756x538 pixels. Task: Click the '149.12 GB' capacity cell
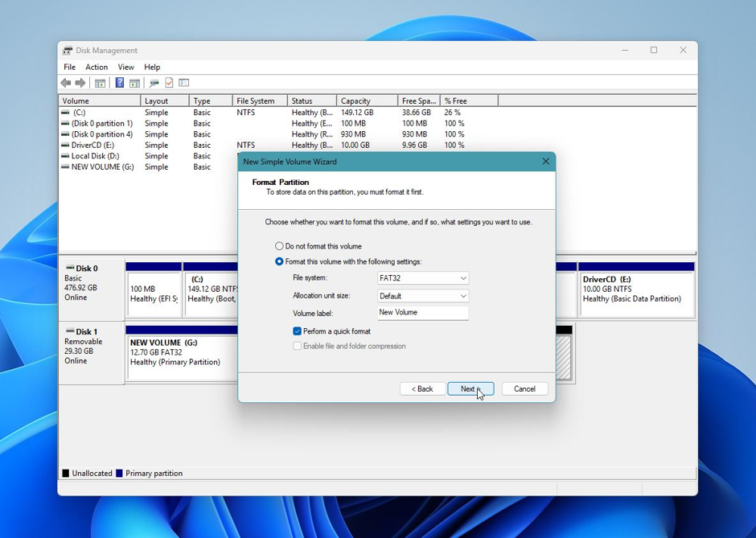point(357,113)
